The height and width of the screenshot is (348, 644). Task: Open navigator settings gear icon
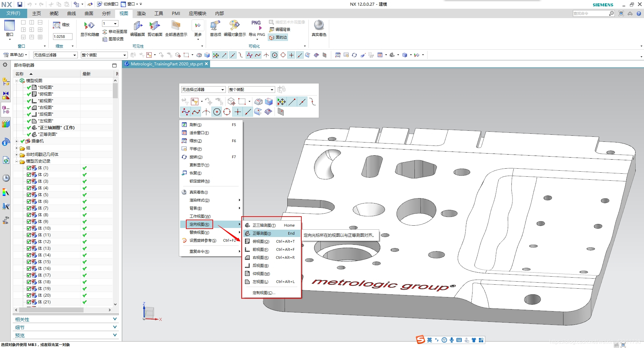click(5, 65)
